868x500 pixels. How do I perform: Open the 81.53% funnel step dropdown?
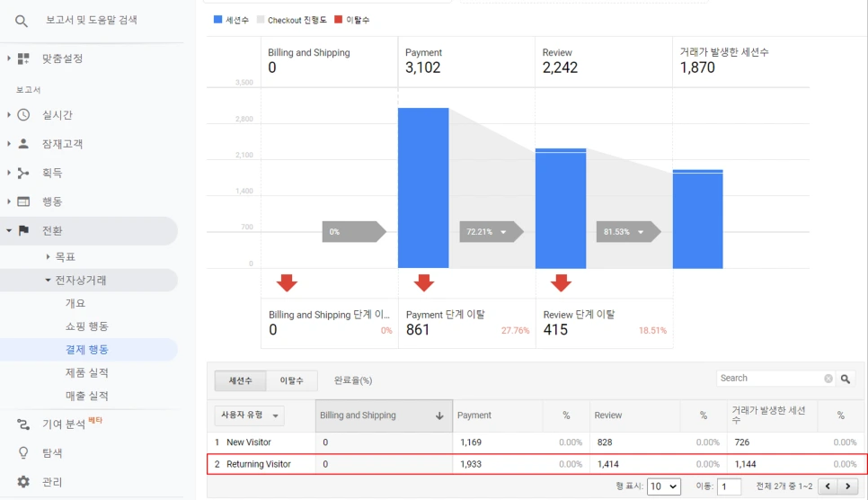tap(641, 232)
